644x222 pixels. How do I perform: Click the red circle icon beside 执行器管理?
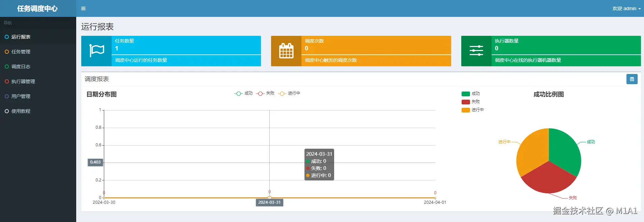click(7, 81)
